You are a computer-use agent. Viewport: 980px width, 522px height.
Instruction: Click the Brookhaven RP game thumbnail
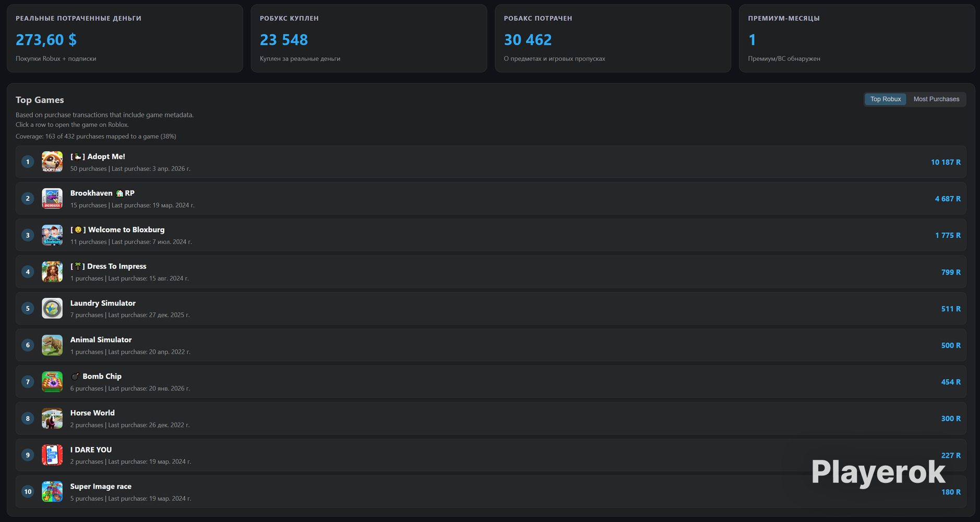click(x=52, y=198)
